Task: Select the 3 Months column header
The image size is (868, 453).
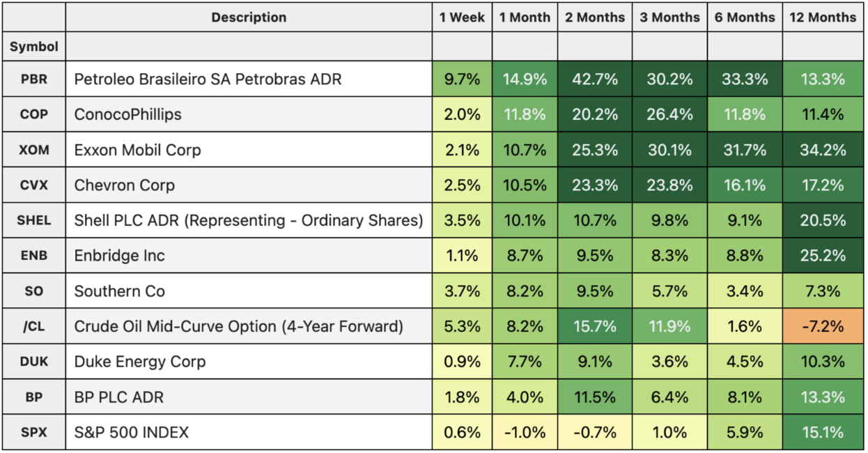Action: point(669,17)
